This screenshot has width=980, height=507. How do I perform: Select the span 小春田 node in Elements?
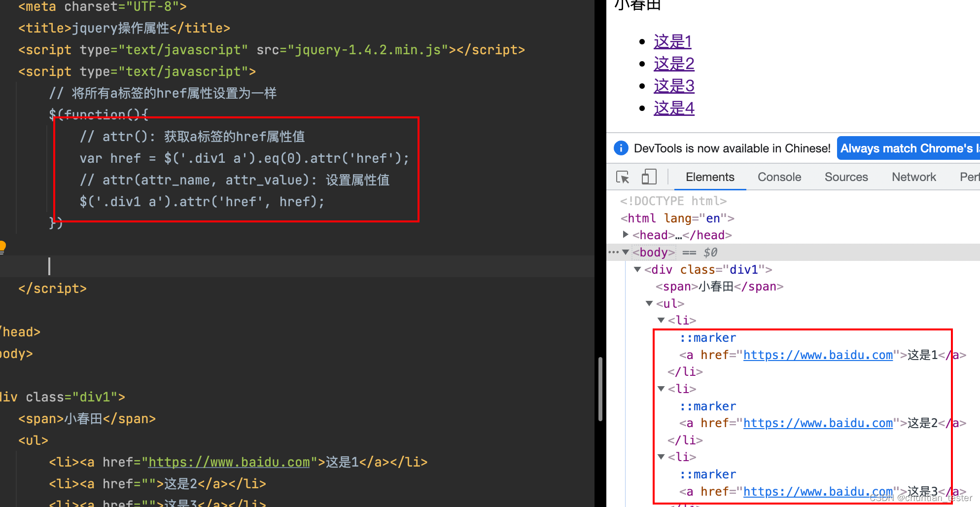[719, 286]
